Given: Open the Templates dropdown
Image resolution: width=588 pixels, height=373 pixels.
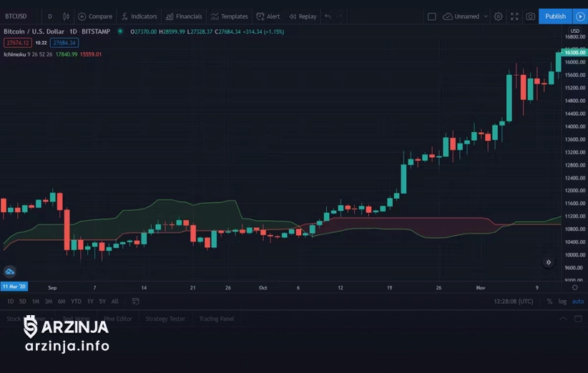Looking at the screenshot, I should pyautogui.click(x=230, y=16).
